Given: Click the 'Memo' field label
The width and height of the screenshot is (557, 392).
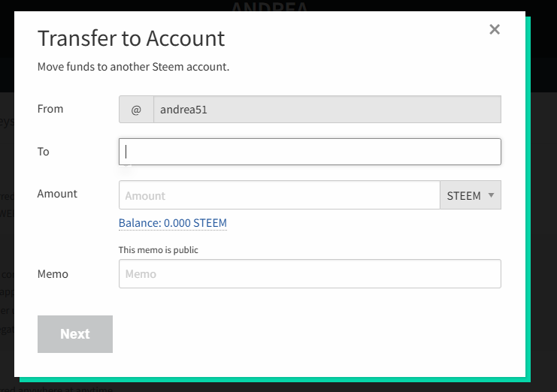Looking at the screenshot, I should coord(53,274).
